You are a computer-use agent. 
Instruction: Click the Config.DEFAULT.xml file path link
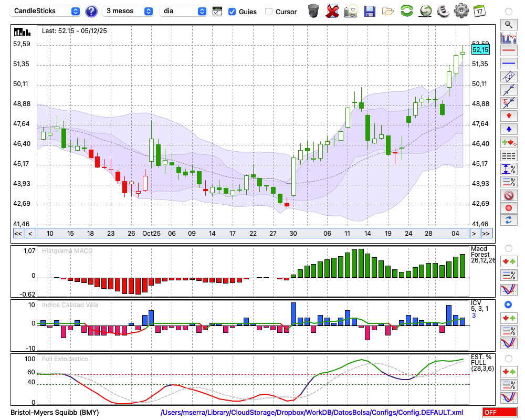coord(312,413)
